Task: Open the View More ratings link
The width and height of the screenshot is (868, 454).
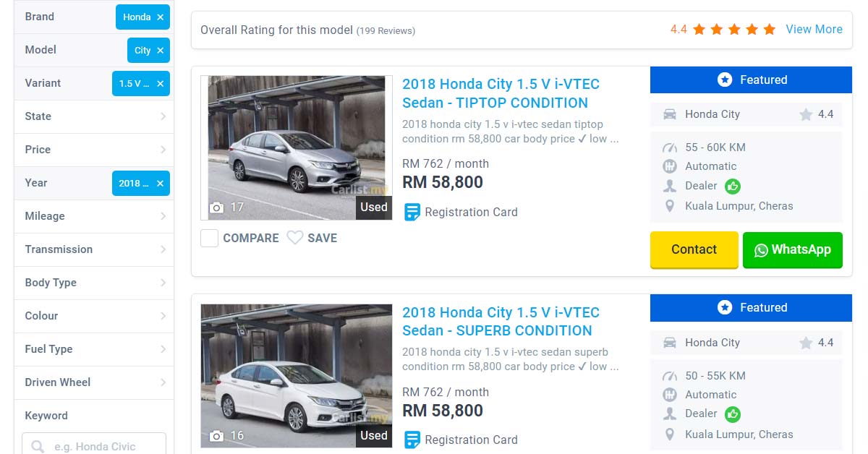Action: tap(814, 29)
